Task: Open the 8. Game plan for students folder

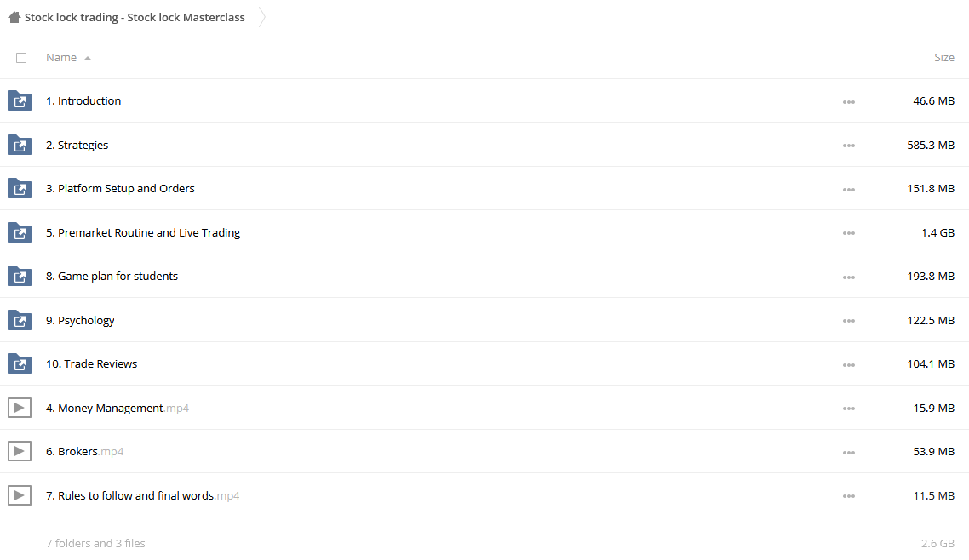Action: tap(112, 276)
